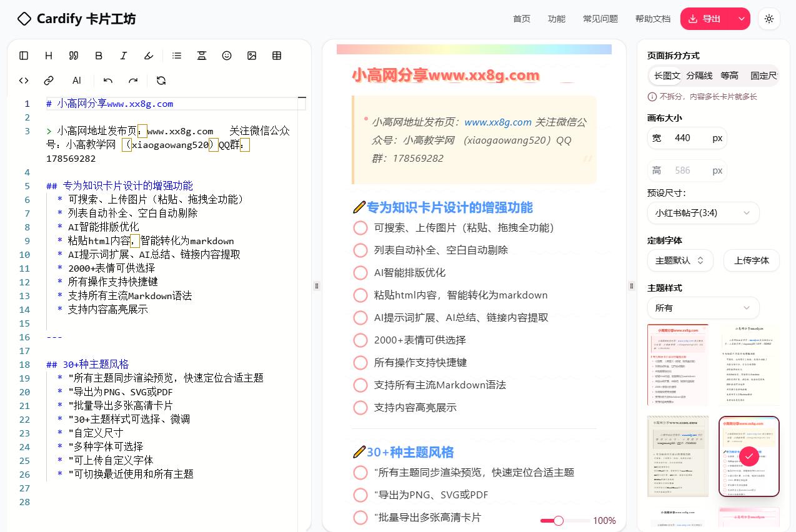Image resolution: width=796 pixels, height=532 pixels.
Task: Open the 主题默认 font selector
Action: 680,260
